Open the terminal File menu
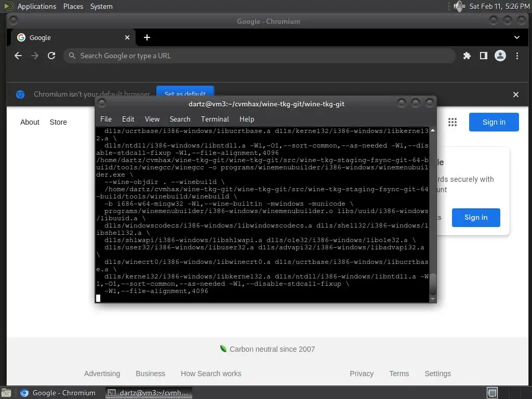This screenshot has width=532, height=399. click(x=106, y=119)
